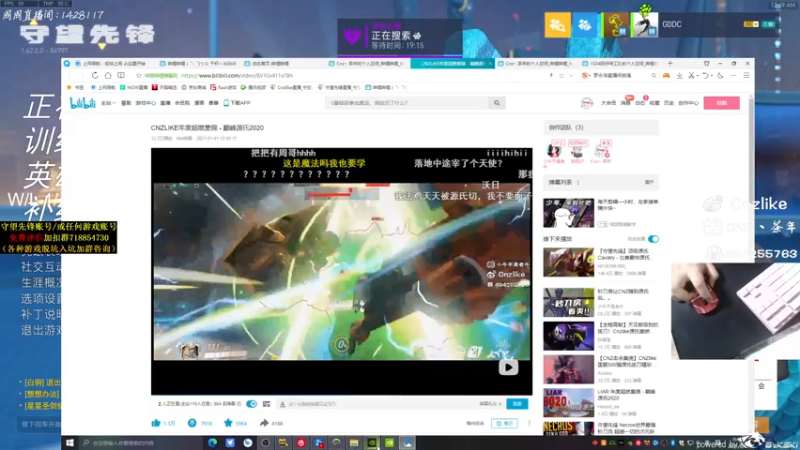Screen dimensions: 800x450
Task: Open recommended video 秒刀房 thumbnail
Action: [568, 302]
